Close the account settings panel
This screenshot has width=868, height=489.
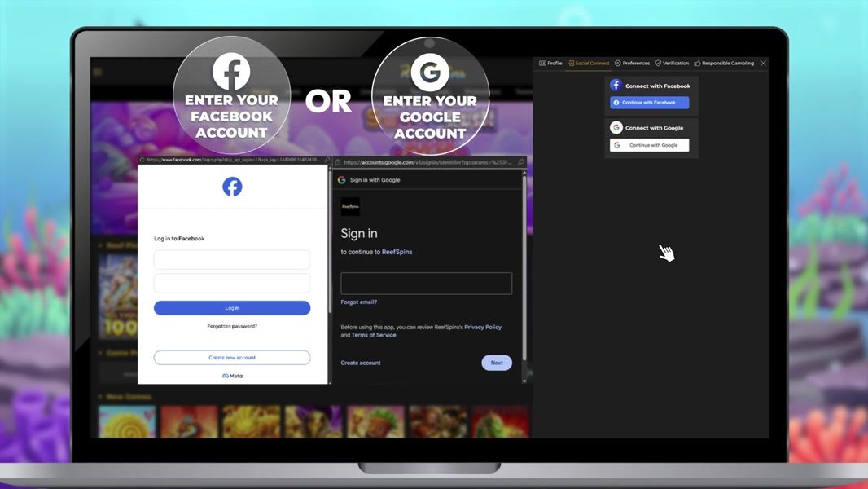pos(764,63)
